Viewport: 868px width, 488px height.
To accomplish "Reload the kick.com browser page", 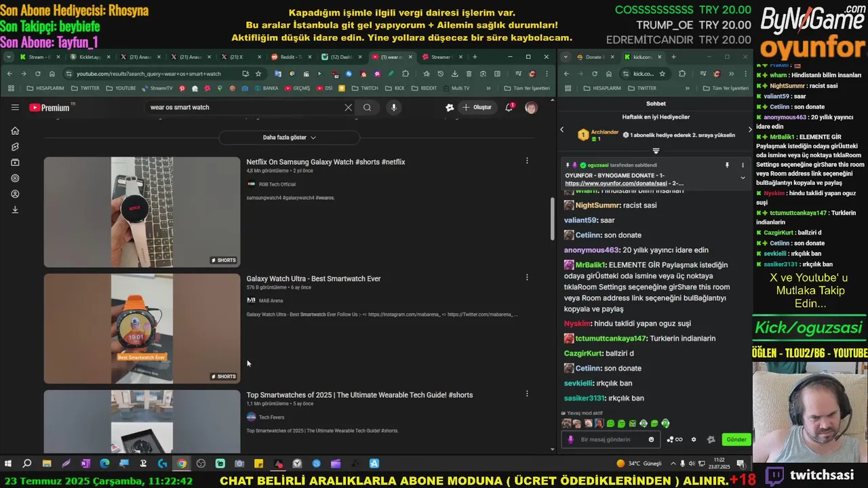I will [595, 74].
